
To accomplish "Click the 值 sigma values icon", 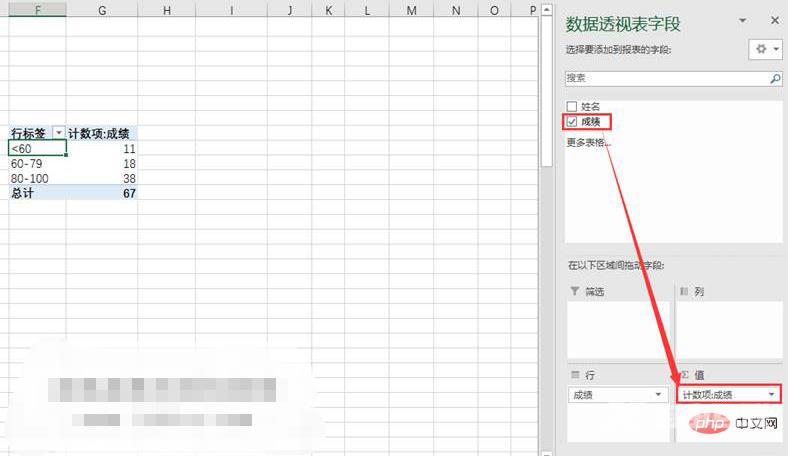I will (685, 374).
